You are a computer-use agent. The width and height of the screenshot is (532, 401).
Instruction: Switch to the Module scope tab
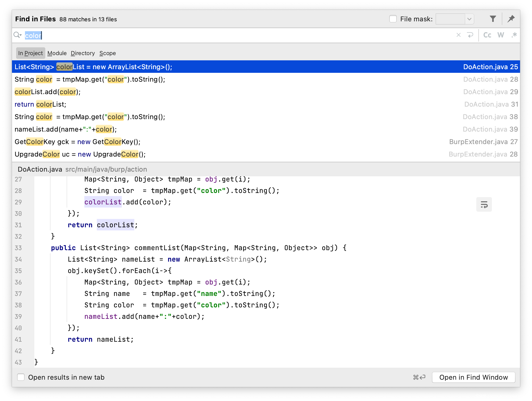coord(57,53)
